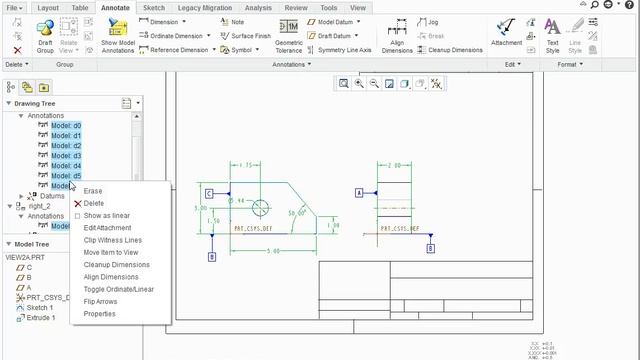Insert a Note annotation
The width and height of the screenshot is (640, 360).
pos(232,22)
